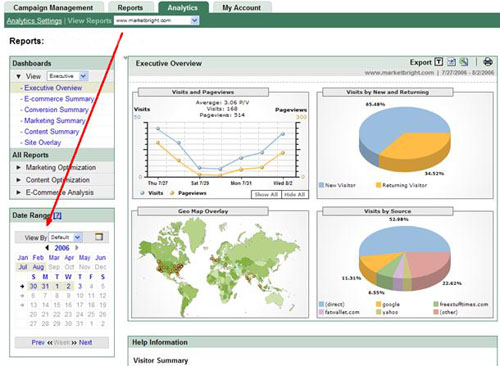Click View Reports in the green bar

(x=90, y=21)
